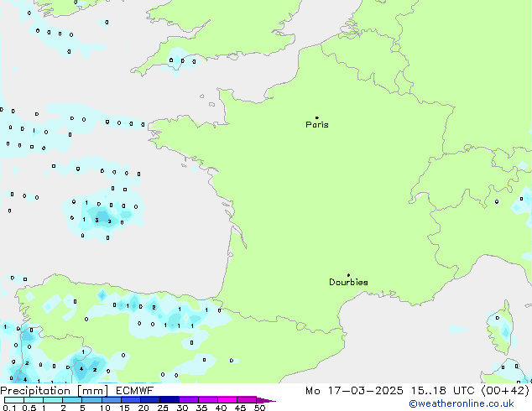Select the Paris city label
This screenshot has width=532, height=411.
pos(317,124)
